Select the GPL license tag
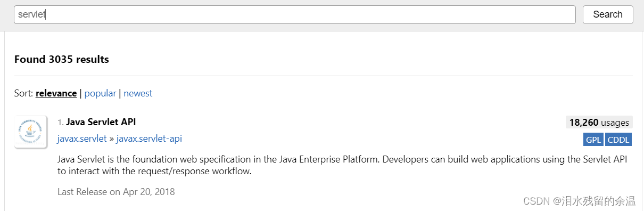This screenshot has height=211, width=644. (x=593, y=140)
